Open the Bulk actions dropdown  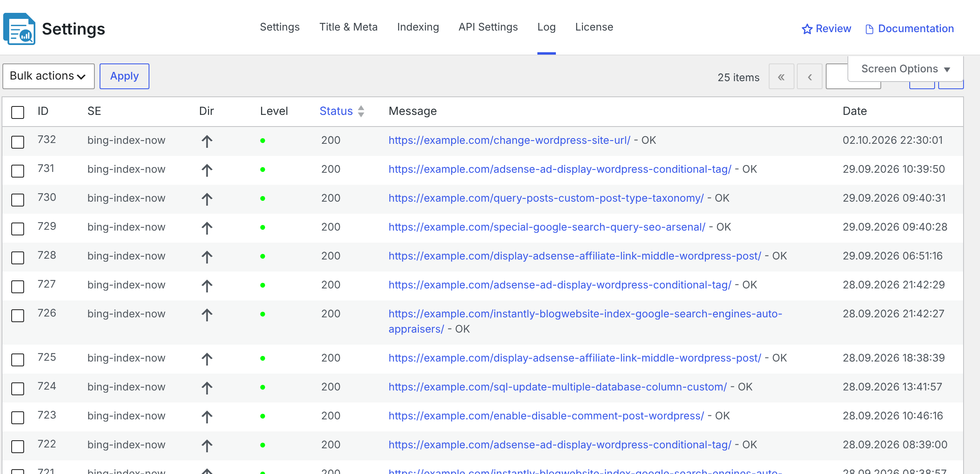49,76
